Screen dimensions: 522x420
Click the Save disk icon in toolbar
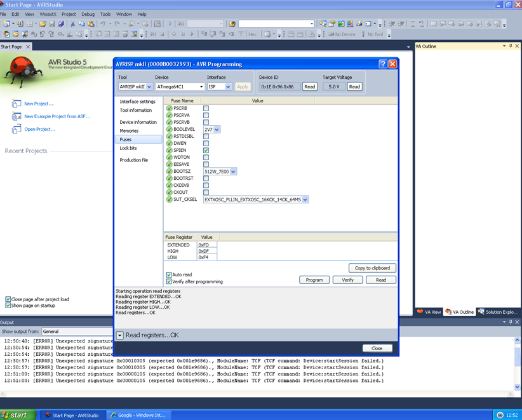pyautogui.click(x=52, y=24)
